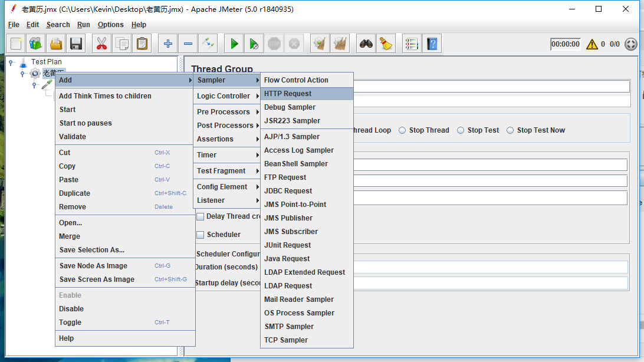This screenshot has height=362, width=644.
Task: Click the pipette sampler tree icon
Action: coord(47,84)
